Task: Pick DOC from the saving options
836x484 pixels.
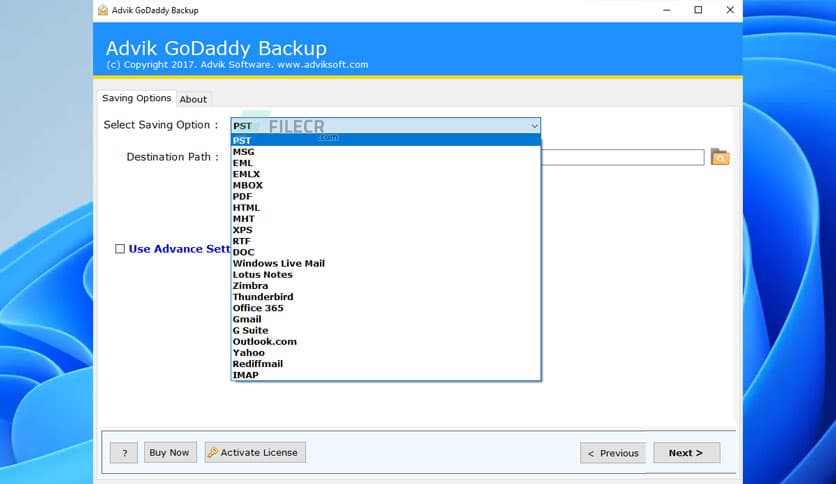Action: click(386, 253)
